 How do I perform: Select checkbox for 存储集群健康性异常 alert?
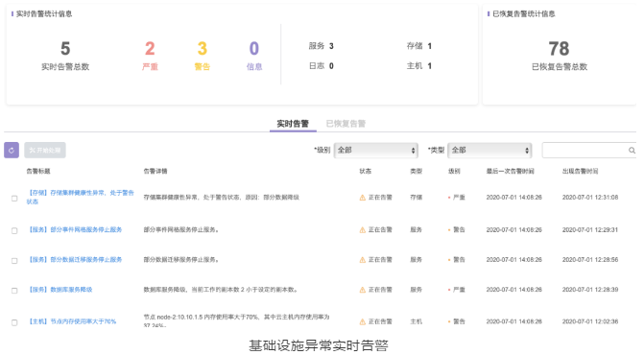click(14, 199)
